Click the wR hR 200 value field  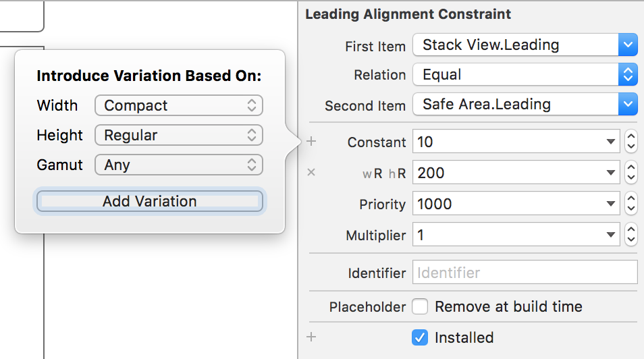click(x=510, y=173)
